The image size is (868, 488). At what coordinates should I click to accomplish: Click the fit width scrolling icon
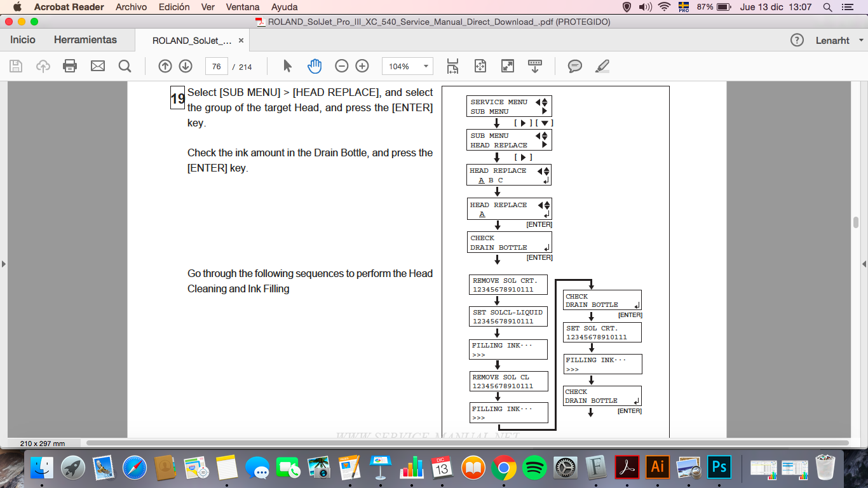452,66
